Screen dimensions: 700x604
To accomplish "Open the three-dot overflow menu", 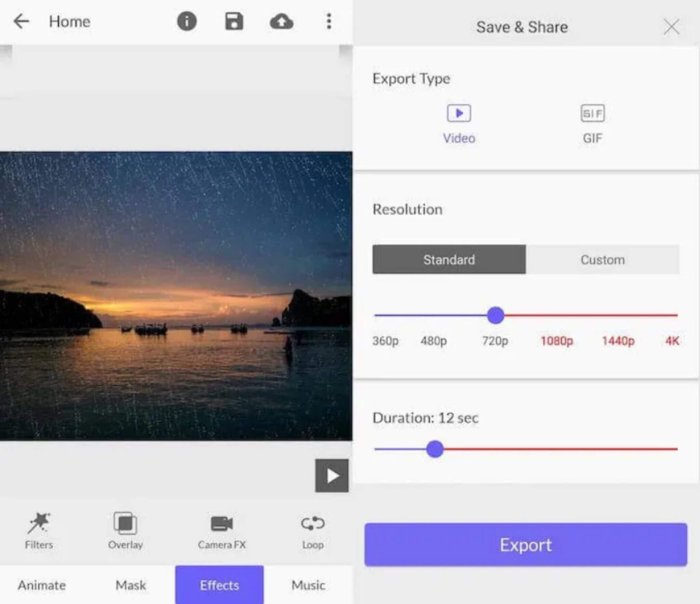I will point(329,22).
